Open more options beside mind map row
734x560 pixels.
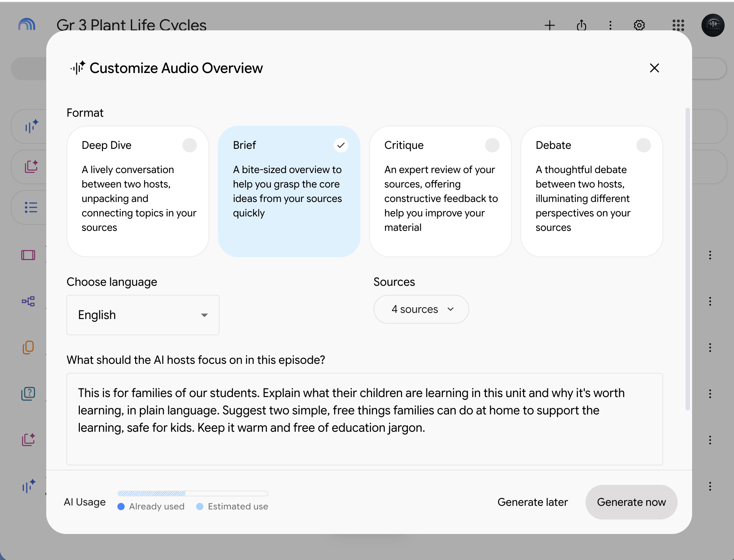coord(710,301)
